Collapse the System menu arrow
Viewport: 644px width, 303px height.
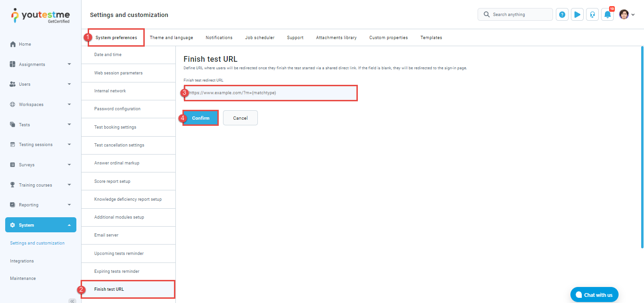[69, 225]
